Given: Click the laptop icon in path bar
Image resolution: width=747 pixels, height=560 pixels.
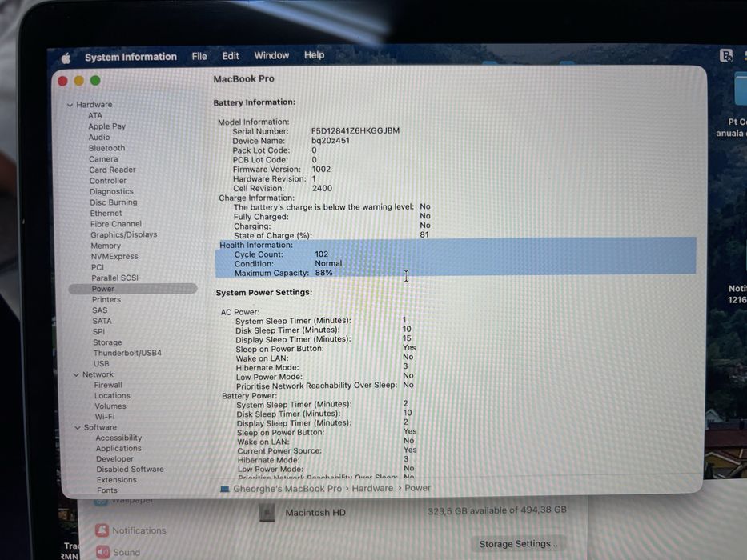Looking at the screenshot, I should click(224, 489).
